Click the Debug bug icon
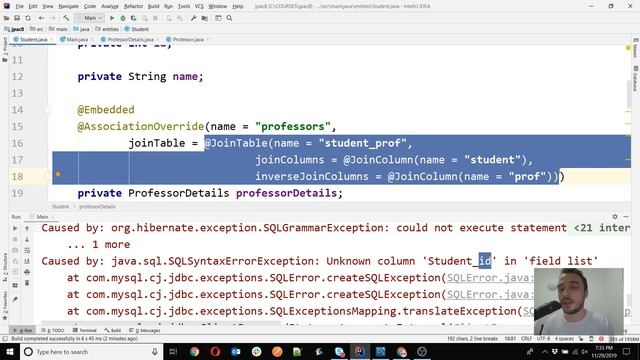This screenshot has height=360, width=640. point(123,18)
